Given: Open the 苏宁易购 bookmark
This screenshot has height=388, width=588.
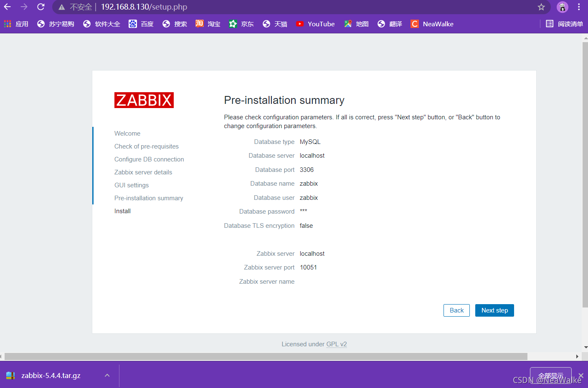Looking at the screenshot, I should pos(56,24).
